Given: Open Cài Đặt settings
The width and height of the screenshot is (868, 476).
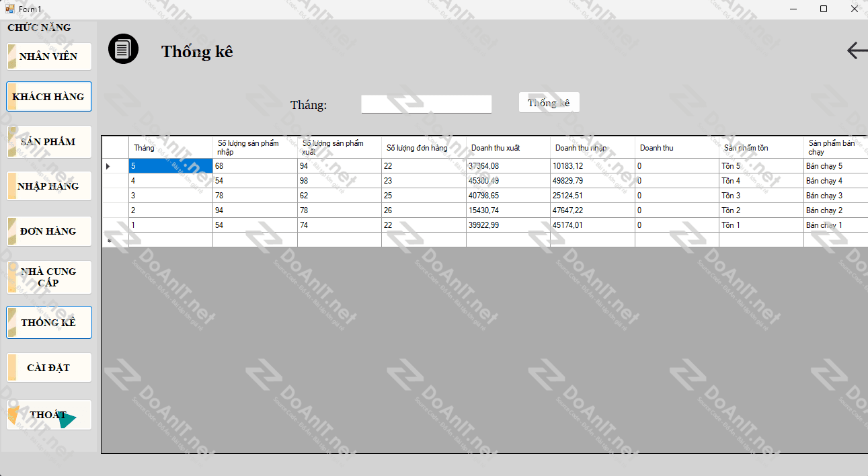Looking at the screenshot, I should (49, 368).
